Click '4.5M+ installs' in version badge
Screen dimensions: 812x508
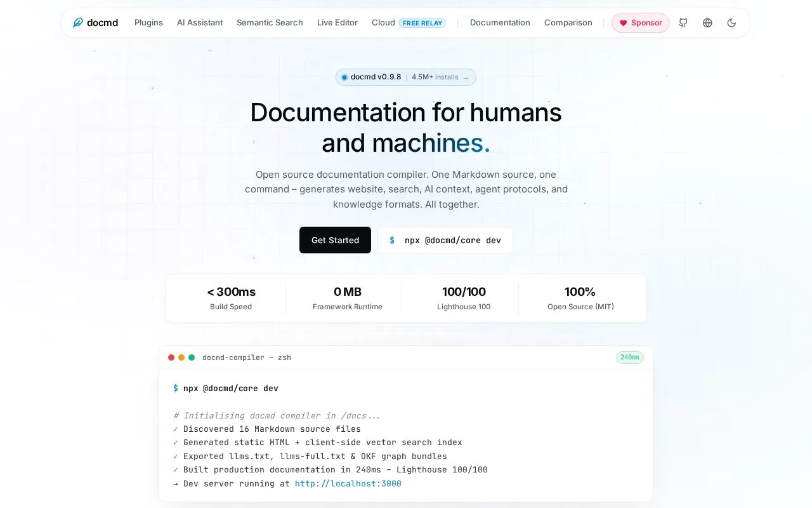(x=435, y=77)
